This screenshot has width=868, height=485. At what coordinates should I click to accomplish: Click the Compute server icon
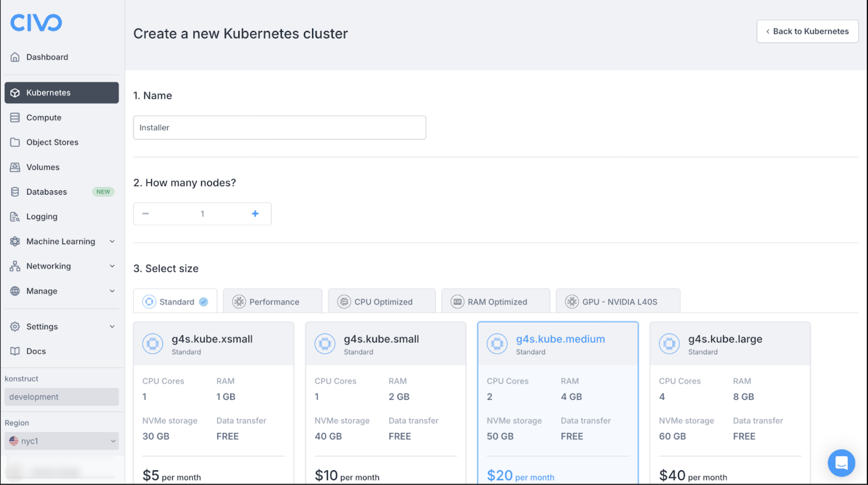[15, 117]
